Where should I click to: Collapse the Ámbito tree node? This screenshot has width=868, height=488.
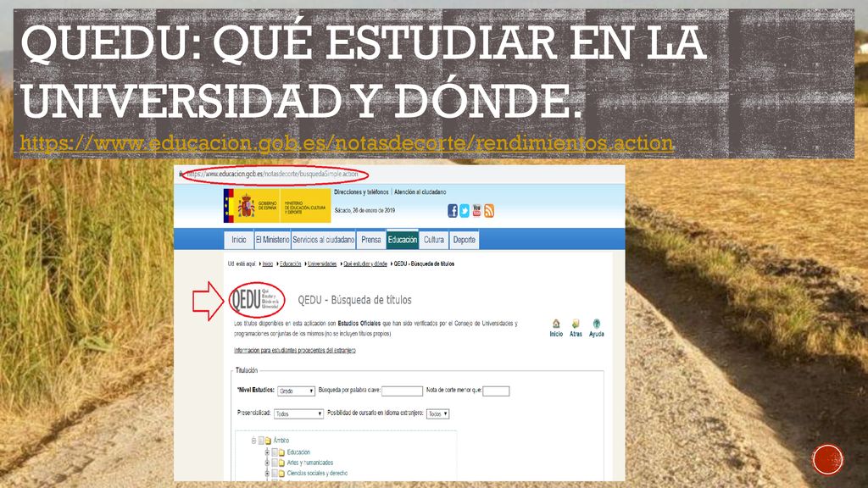[x=254, y=441]
